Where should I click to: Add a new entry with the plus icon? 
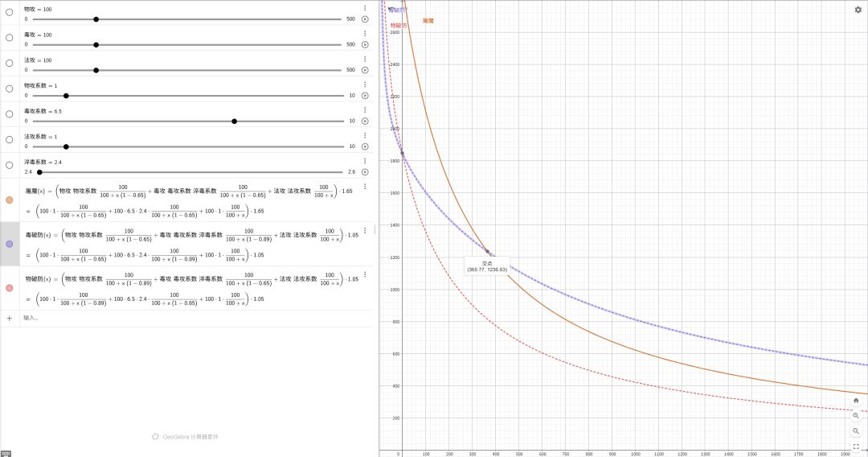[x=10, y=319]
